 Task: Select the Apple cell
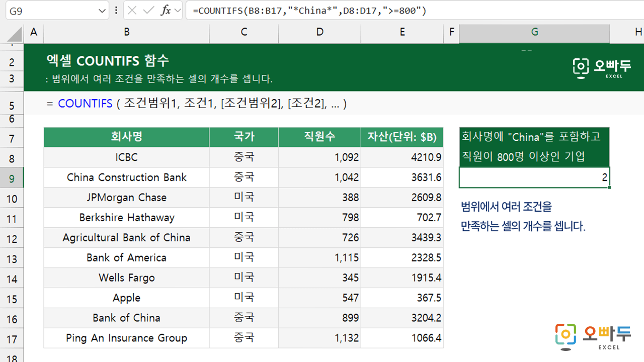click(127, 298)
